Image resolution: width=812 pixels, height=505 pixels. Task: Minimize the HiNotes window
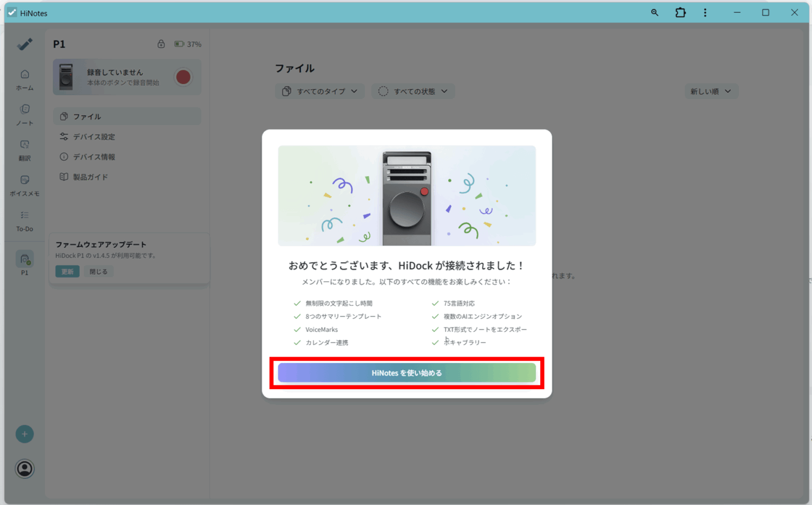tap(737, 12)
